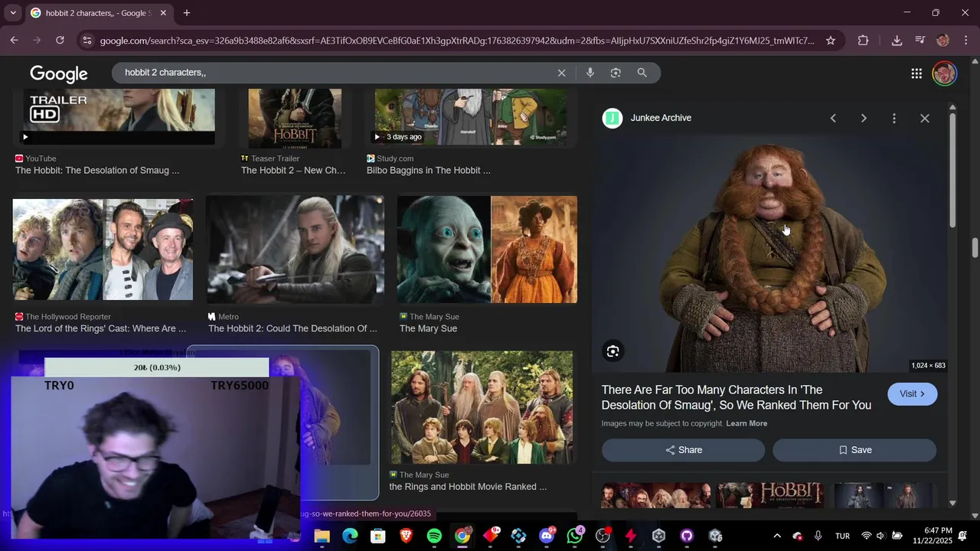Click the preview panel scrollbar

(x=952, y=170)
